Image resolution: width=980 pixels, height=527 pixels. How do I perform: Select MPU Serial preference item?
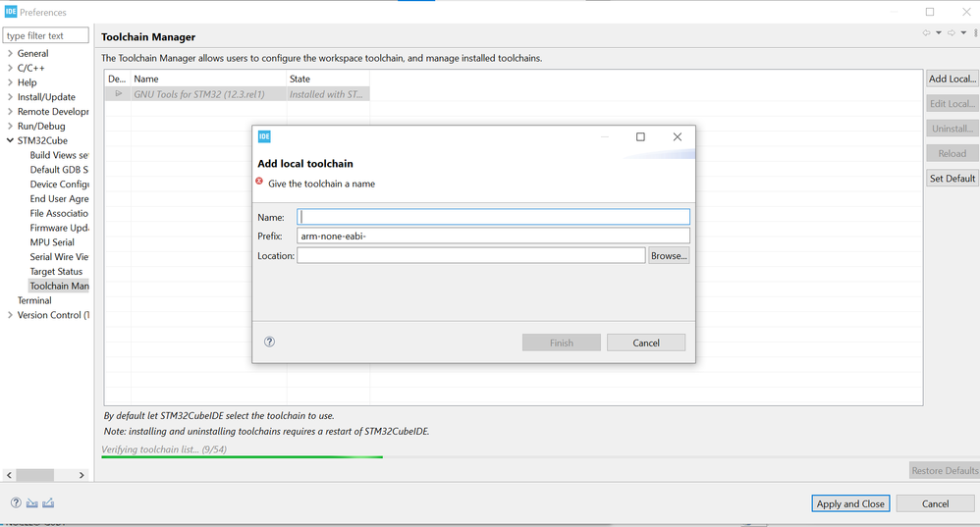(x=52, y=242)
